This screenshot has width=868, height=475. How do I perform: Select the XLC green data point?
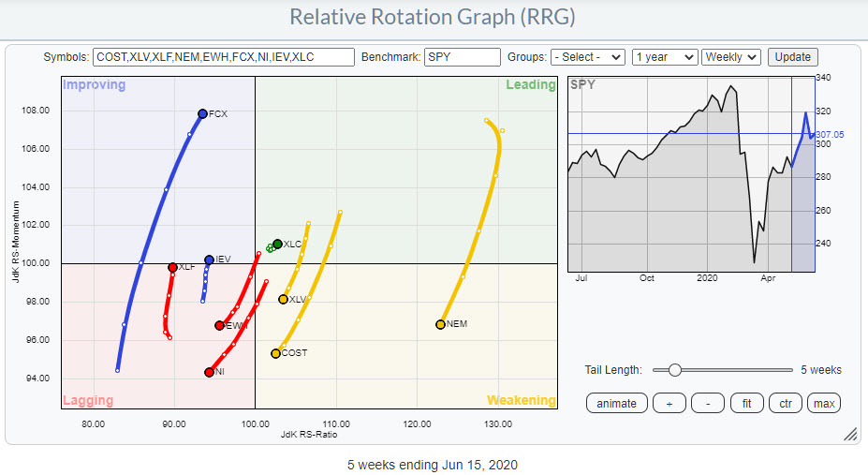point(277,244)
